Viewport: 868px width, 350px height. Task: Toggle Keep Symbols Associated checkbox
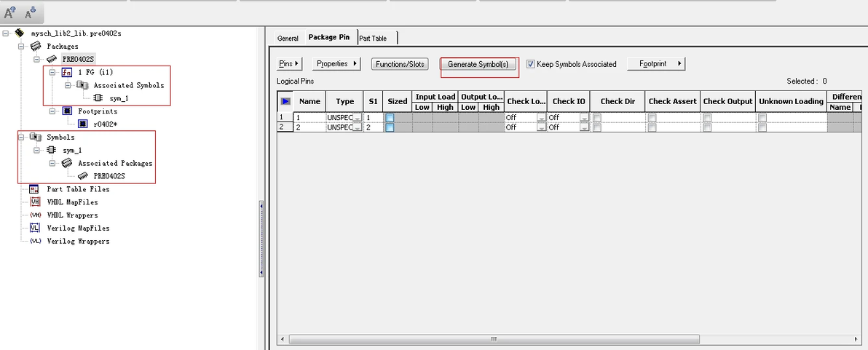point(530,64)
